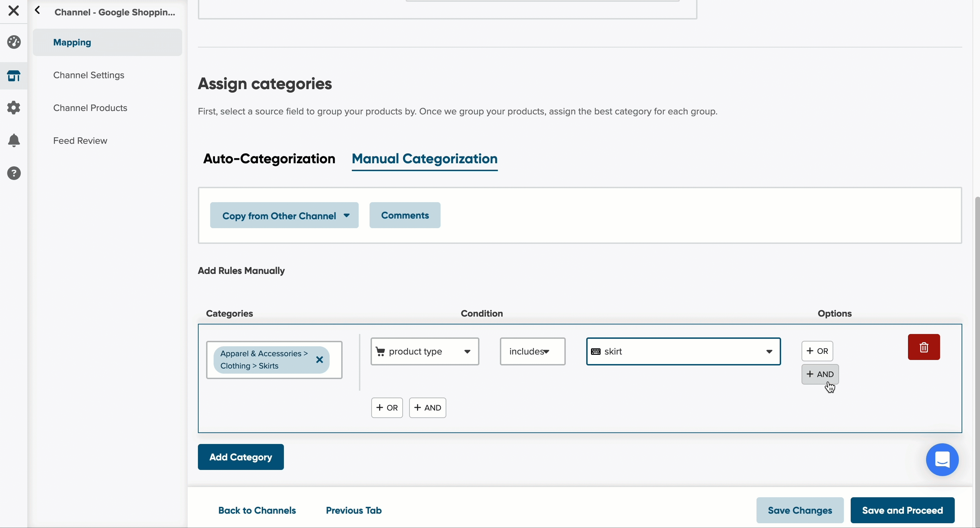Open the channels storefront icon in sidebar
980x528 pixels.
(14, 76)
